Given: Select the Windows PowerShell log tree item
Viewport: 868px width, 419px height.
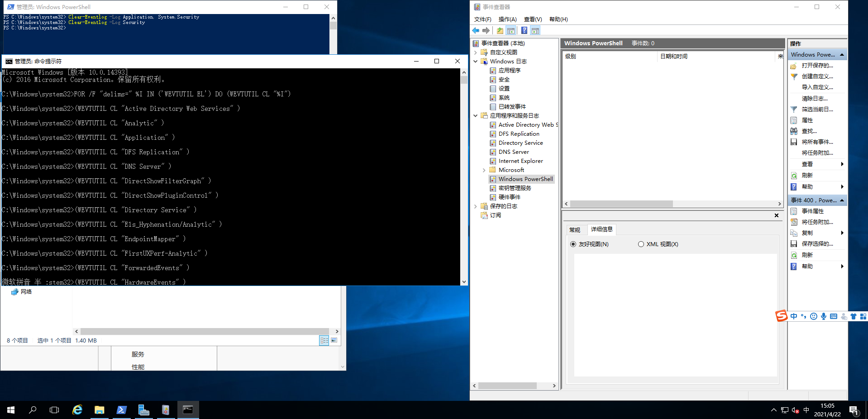Looking at the screenshot, I should pyautogui.click(x=525, y=179).
